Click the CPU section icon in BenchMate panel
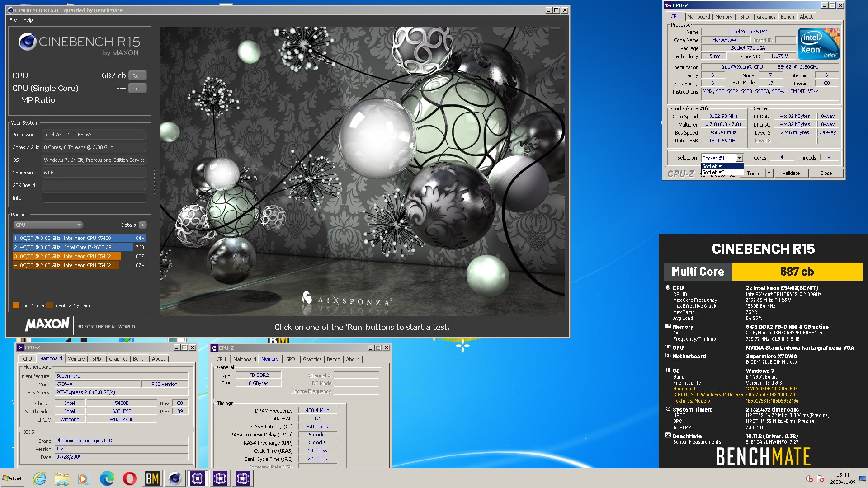Viewport: 868px width, 488px height. point(668,287)
